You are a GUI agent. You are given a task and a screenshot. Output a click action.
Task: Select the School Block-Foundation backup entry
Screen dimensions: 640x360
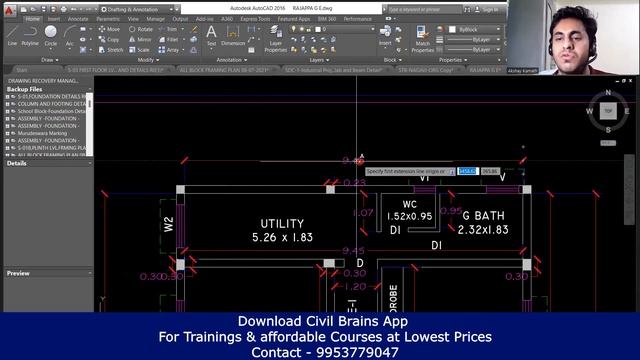51,111
